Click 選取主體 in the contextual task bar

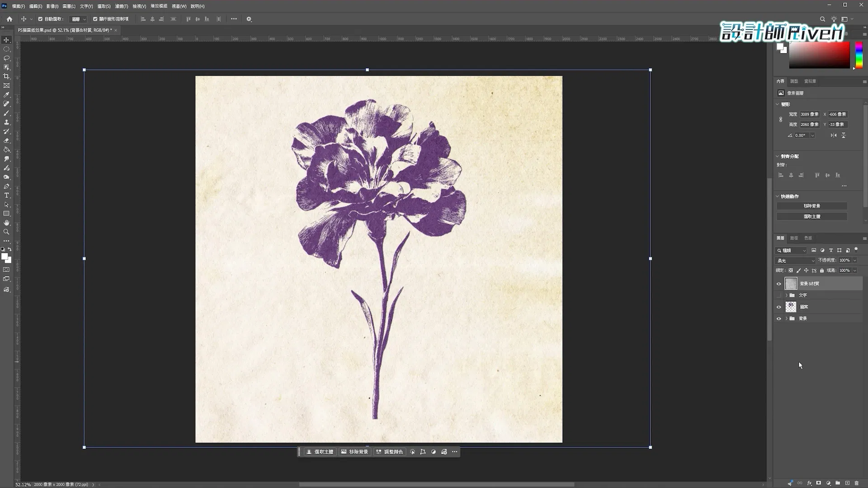pos(320,452)
